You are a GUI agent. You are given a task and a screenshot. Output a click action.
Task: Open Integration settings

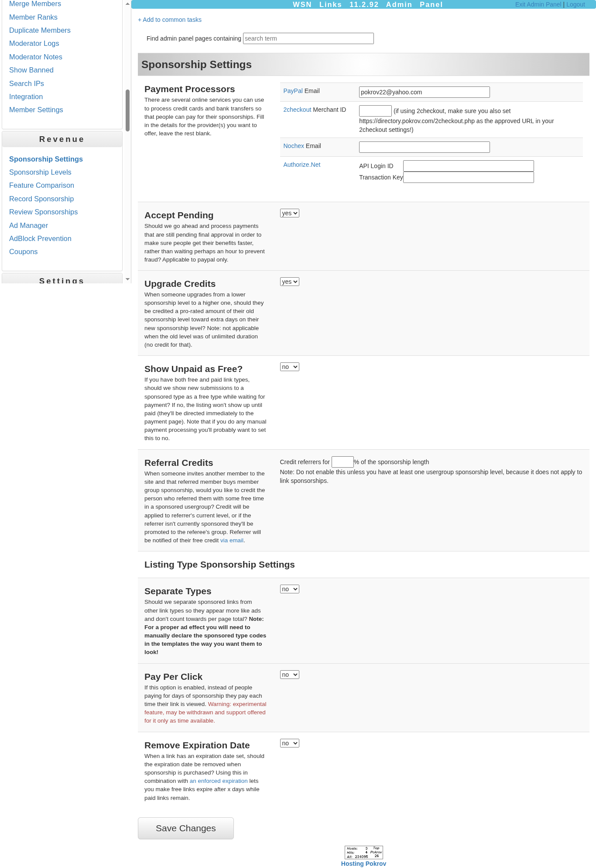click(26, 96)
